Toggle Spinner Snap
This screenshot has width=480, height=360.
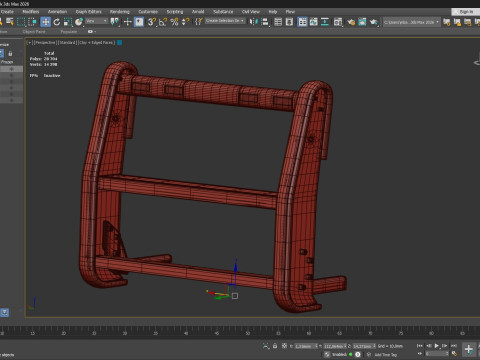tap(186, 22)
